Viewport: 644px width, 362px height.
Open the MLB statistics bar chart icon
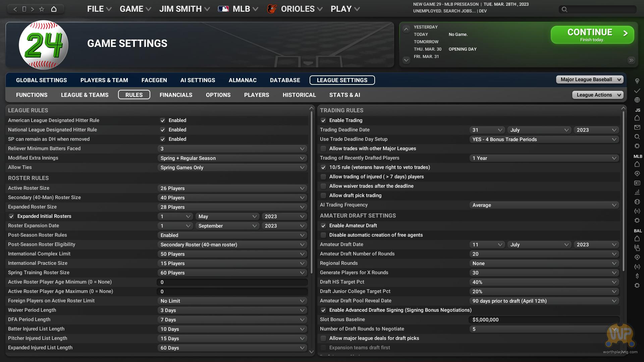click(637, 192)
